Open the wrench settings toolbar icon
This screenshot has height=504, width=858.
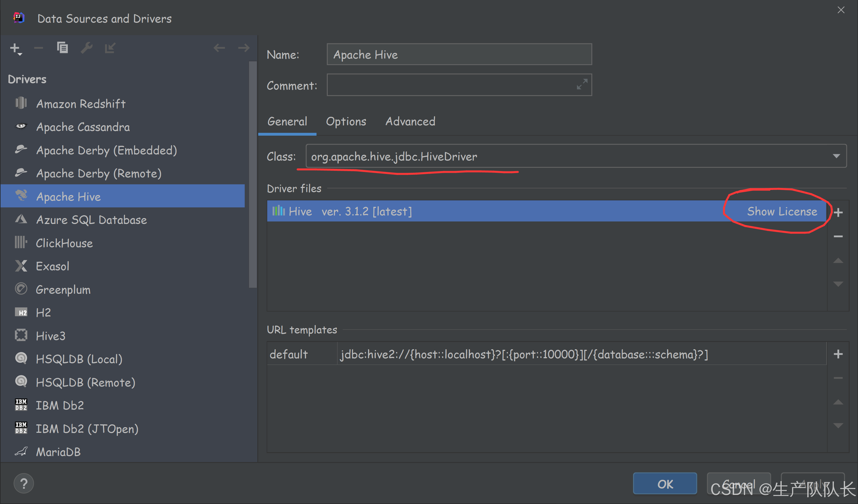[x=87, y=48]
